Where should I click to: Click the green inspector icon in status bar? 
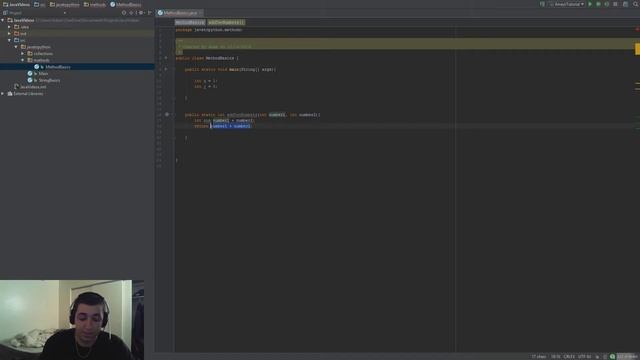(612, 357)
